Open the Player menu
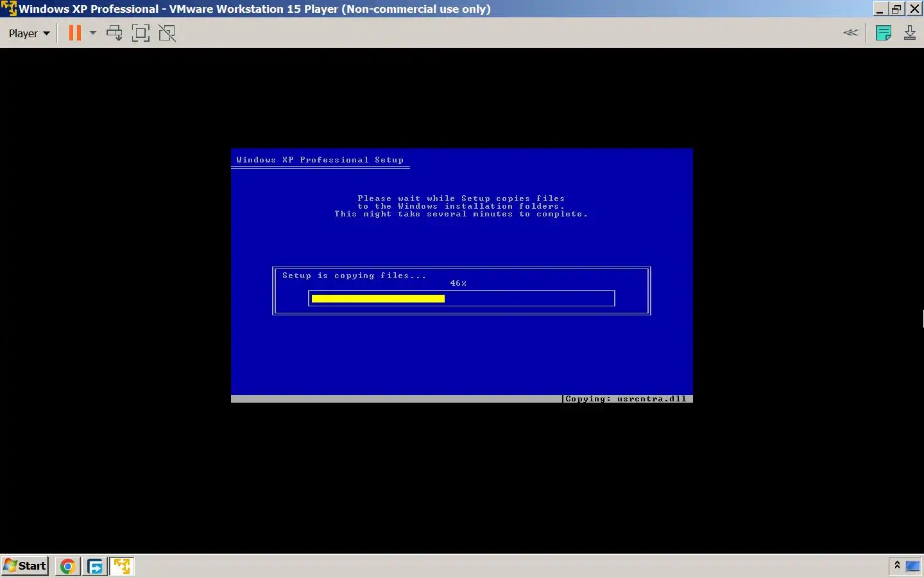 point(29,33)
